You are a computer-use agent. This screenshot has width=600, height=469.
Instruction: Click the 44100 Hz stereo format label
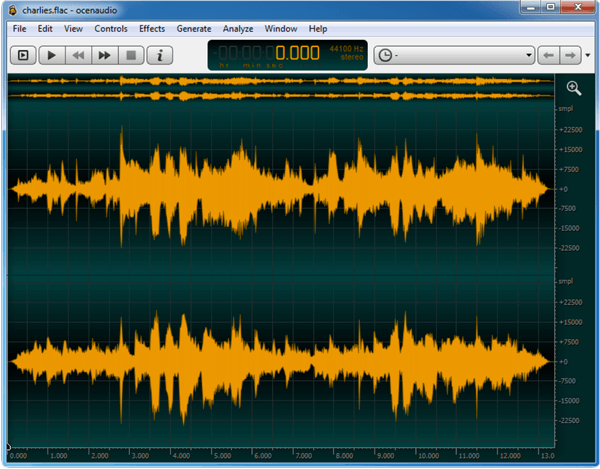(x=346, y=53)
